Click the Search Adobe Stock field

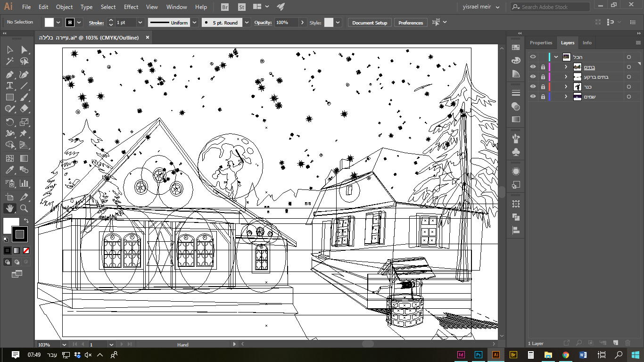(550, 7)
